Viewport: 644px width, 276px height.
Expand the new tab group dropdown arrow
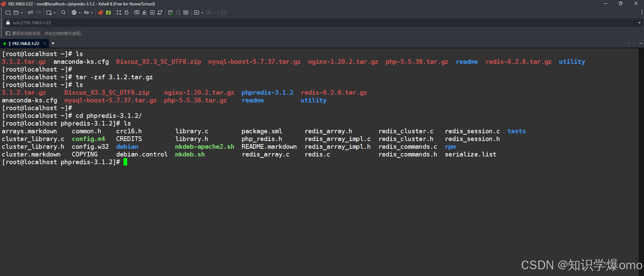[202, 13]
